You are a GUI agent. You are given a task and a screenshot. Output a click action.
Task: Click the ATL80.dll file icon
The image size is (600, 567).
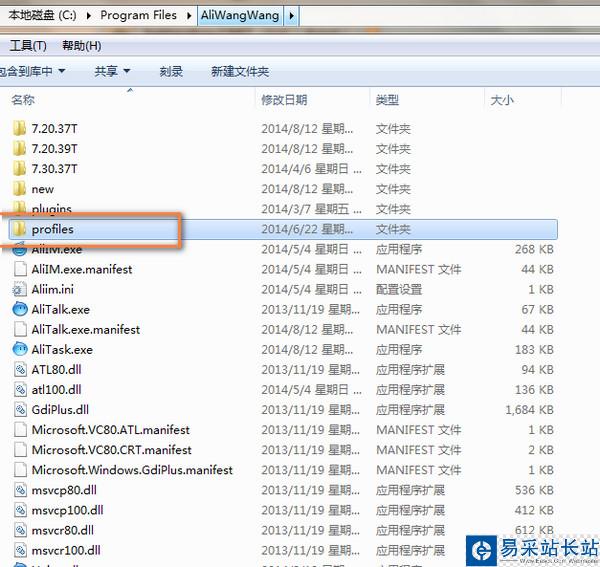20,370
